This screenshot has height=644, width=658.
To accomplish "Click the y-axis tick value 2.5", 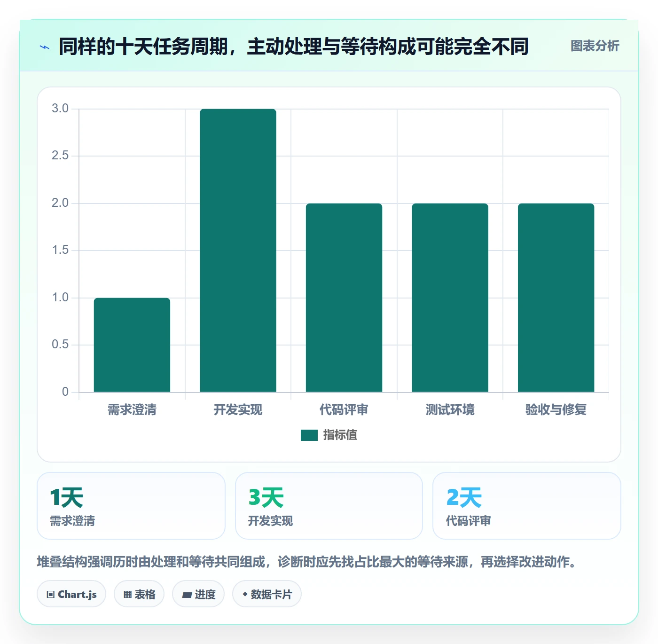I will (x=60, y=156).
